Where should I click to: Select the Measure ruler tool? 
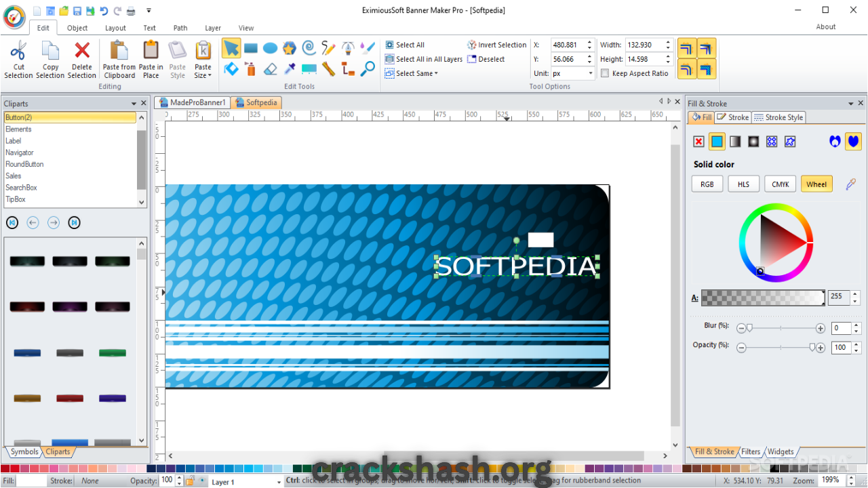pyautogui.click(x=329, y=68)
